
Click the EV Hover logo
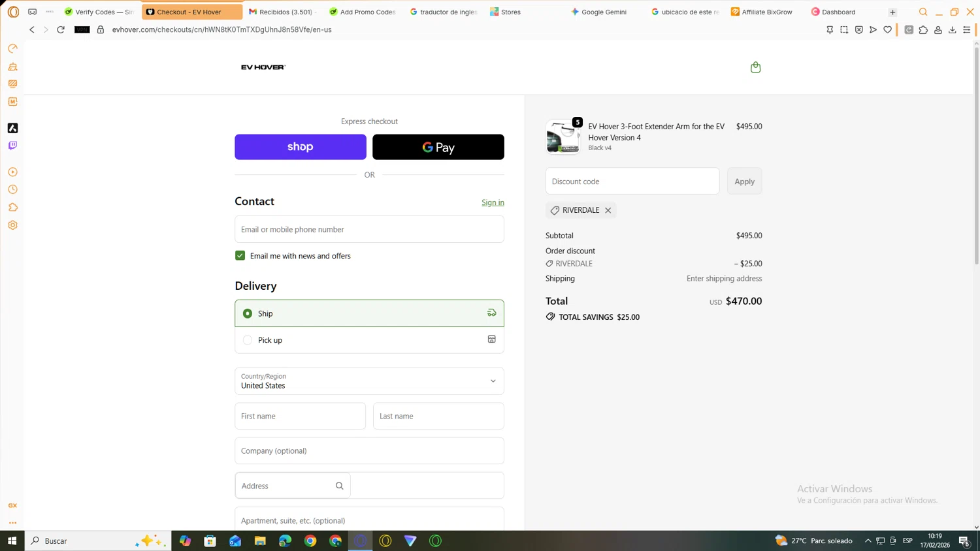263,67
